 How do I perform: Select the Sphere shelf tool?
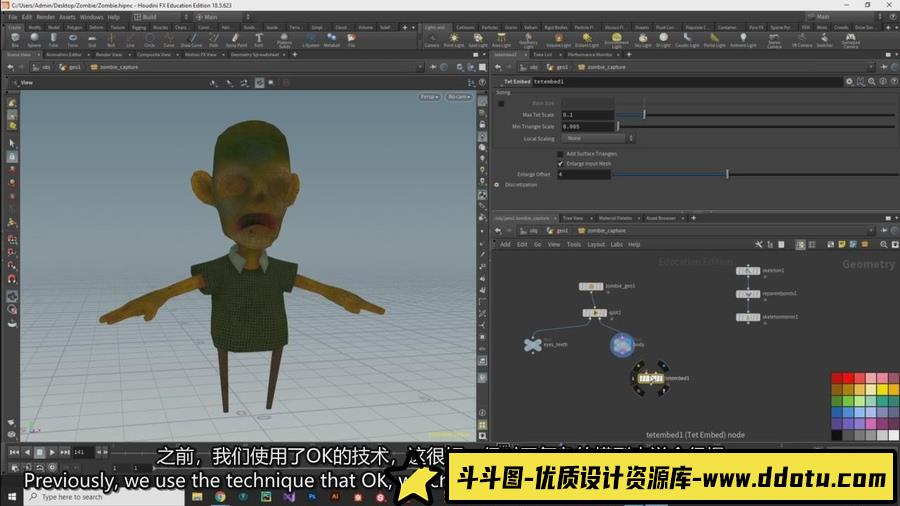(x=34, y=40)
